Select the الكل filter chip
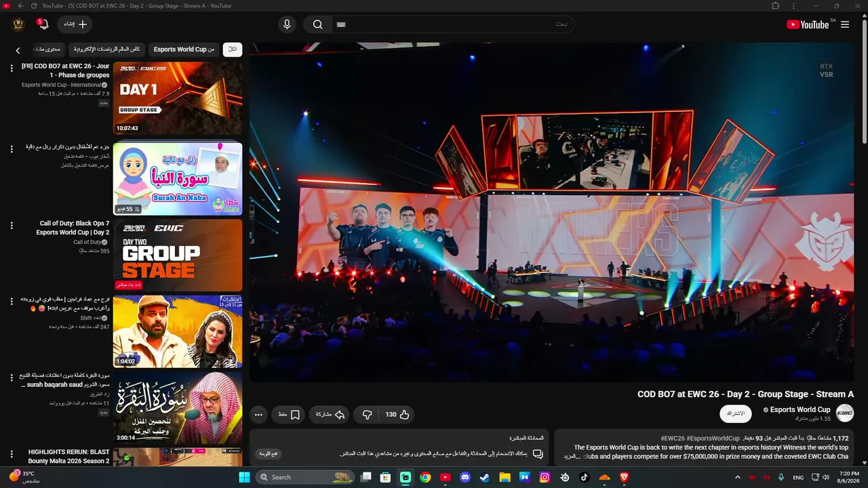The height and width of the screenshot is (488, 868). [x=233, y=49]
